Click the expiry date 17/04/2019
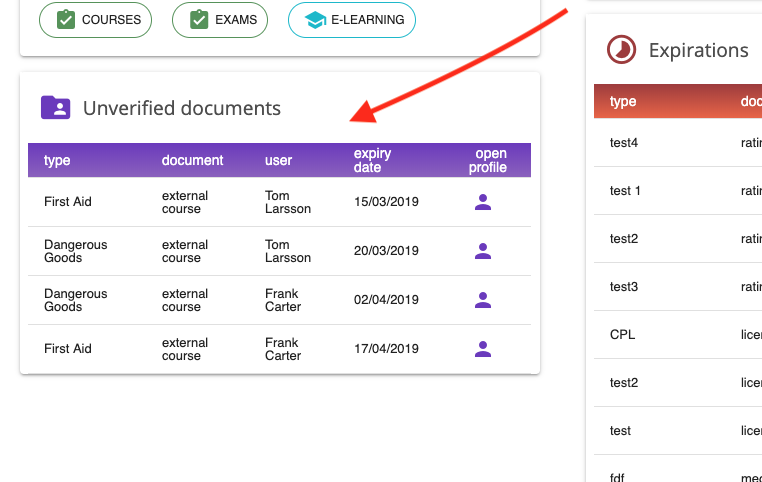Viewport: 762px width, 482px height. [386, 349]
